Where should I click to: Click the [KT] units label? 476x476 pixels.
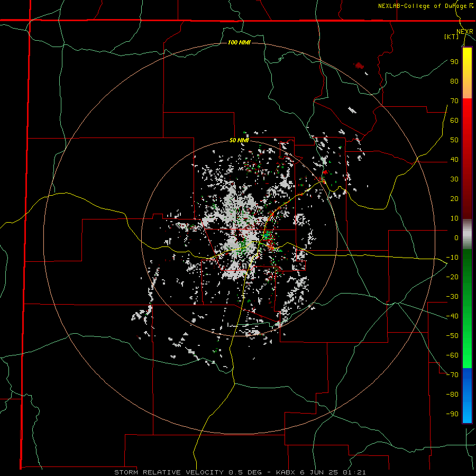click(451, 36)
